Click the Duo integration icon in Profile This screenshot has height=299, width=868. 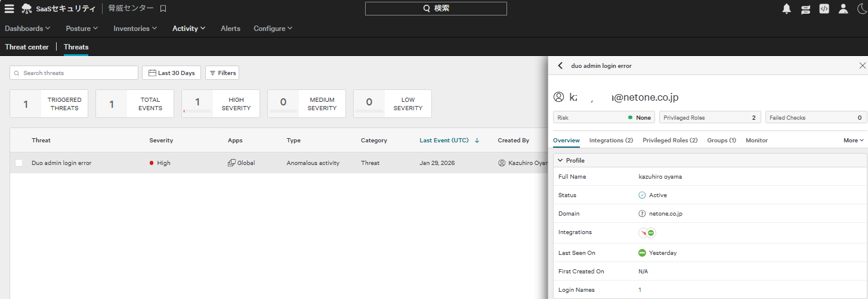651,233
